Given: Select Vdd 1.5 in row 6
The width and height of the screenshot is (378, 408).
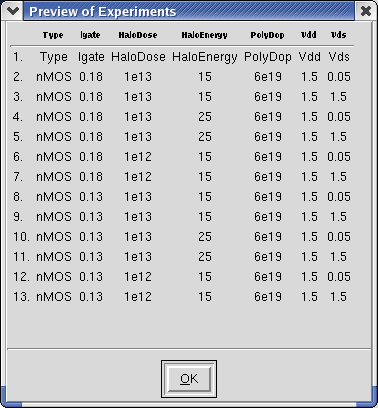Looking at the screenshot, I should pos(309,157).
